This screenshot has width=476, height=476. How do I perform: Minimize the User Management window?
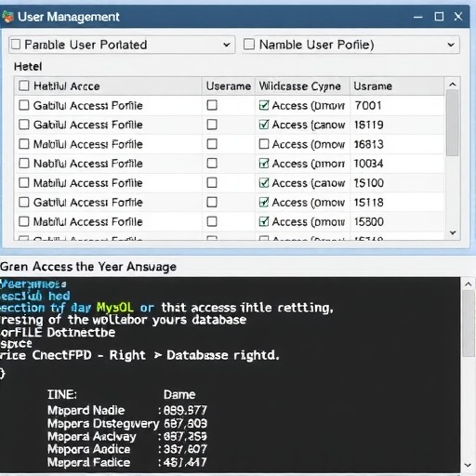pos(418,17)
